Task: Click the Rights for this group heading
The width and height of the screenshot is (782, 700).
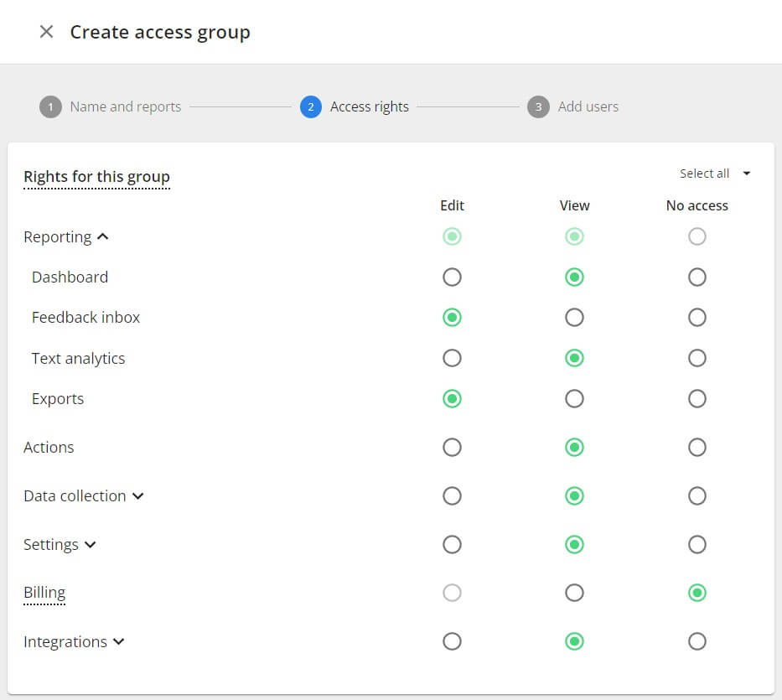Action: [96, 177]
